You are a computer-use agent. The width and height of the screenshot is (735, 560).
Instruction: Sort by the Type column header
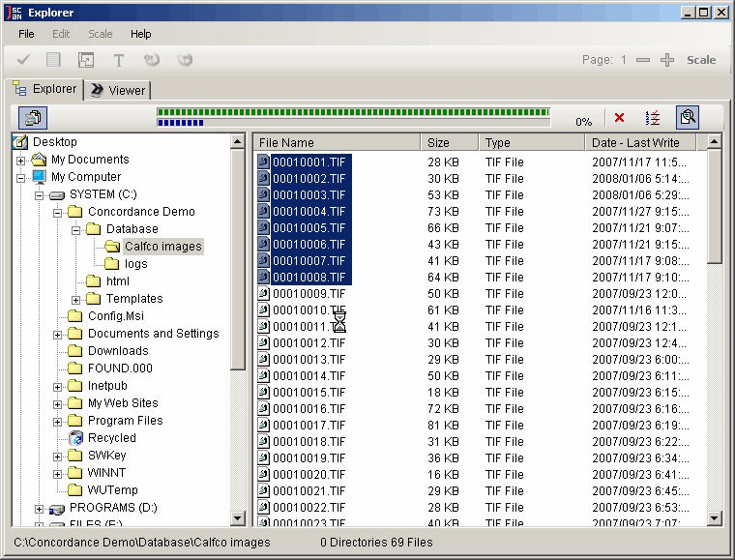click(532, 142)
